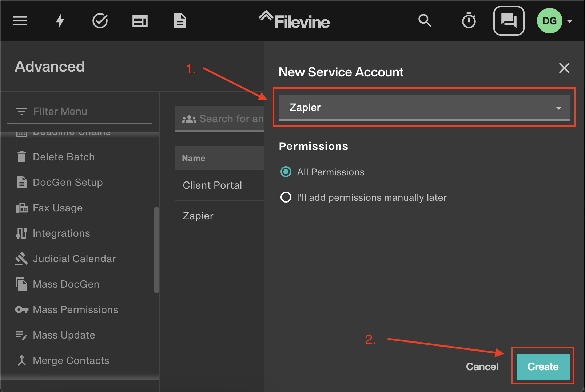Image resolution: width=585 pixels, height=392 pixels.
Task: Select I'll add permissions manually later
Action: [286, 197]
